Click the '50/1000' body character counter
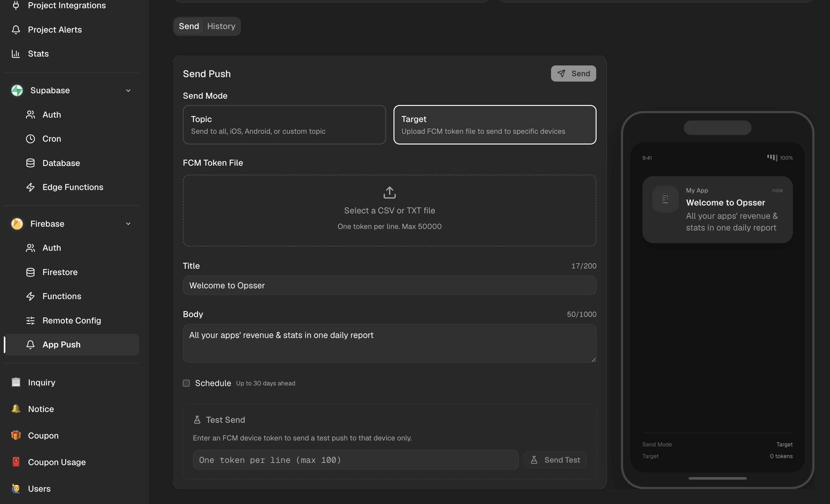The width and height of the screenshot is (830, 504). click(x=581, y=315)
